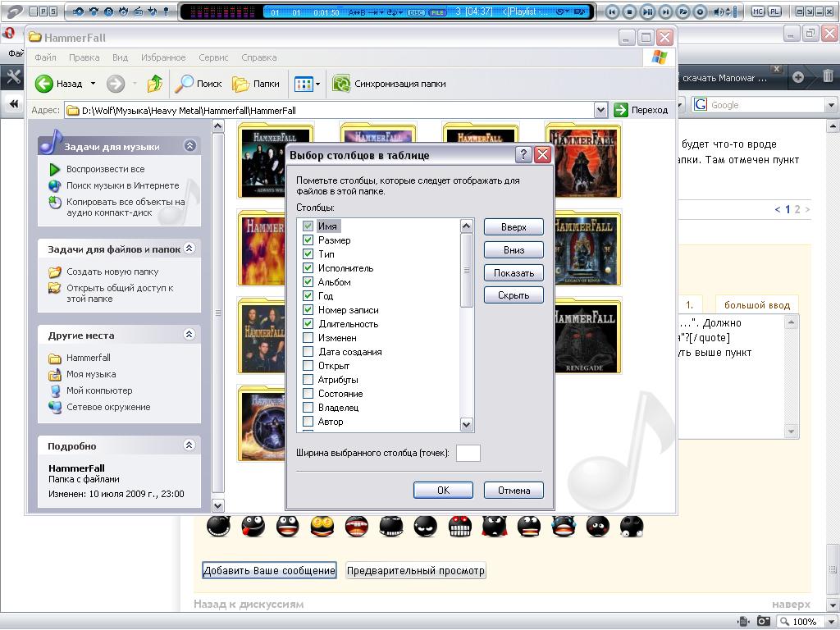Open Поиск search in Explorer toolbar
The height and width of the screenshot is (630, 840).
199,84
